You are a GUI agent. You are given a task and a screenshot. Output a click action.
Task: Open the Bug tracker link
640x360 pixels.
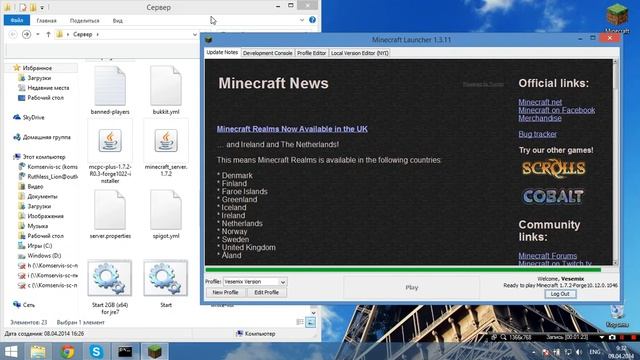[538, 134]
